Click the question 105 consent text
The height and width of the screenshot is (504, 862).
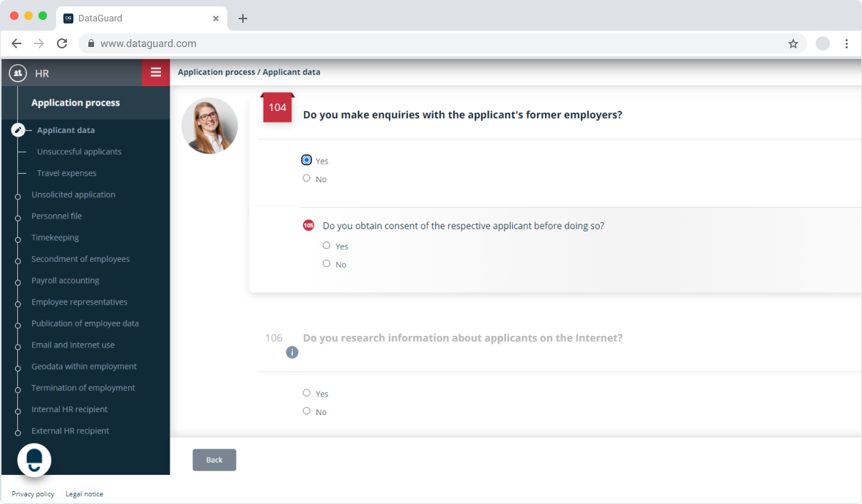tap(463, 226)
